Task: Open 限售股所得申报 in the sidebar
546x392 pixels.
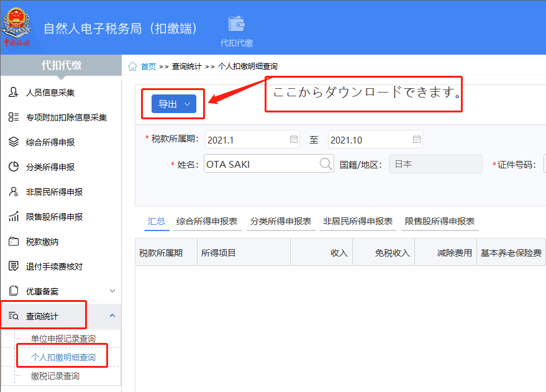Action: (x=54, y=217)
